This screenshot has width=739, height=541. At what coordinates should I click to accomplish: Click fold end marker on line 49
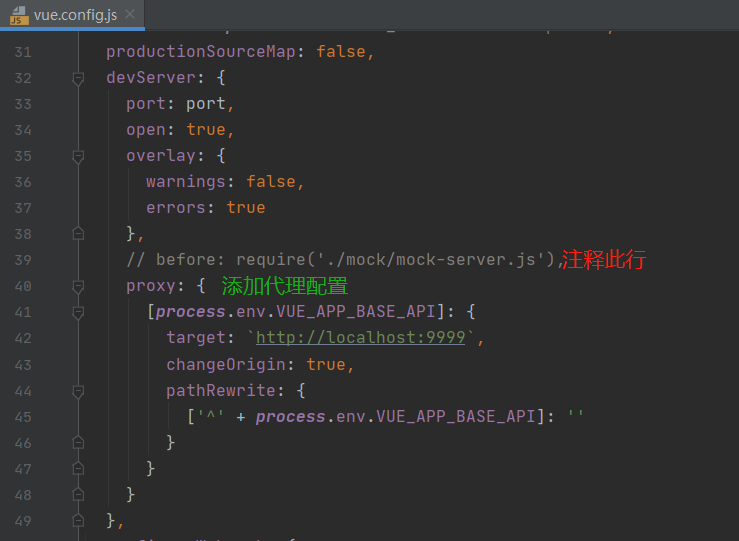pyautogui.click(x=78, y=520)
